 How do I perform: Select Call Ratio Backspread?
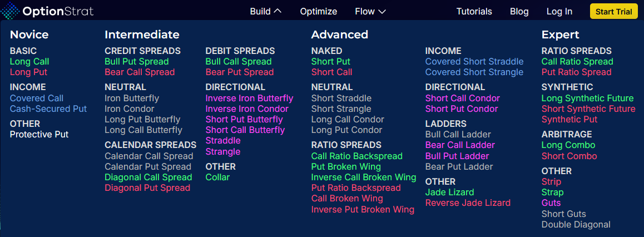click(x=357, y=156)
